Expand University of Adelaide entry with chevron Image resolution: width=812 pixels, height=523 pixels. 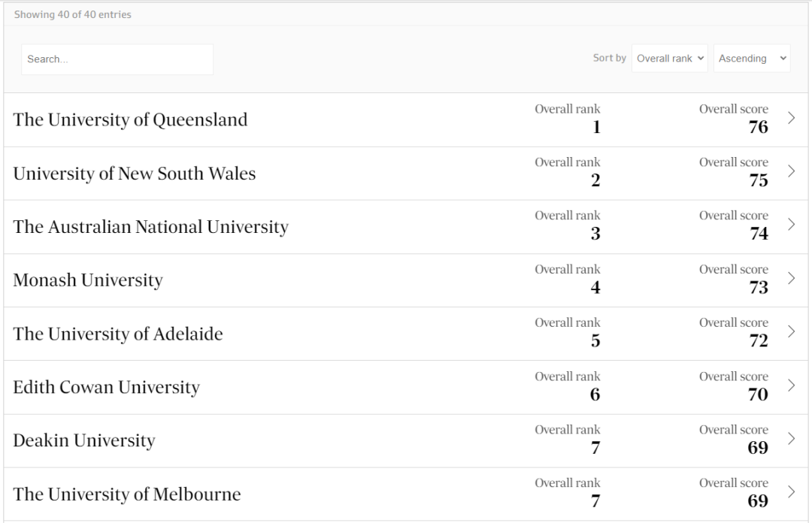point(791,331)
